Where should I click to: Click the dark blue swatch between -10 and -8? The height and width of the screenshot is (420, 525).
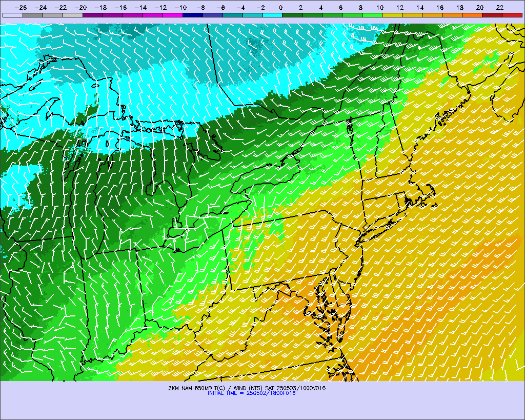[x=193, y=15]
